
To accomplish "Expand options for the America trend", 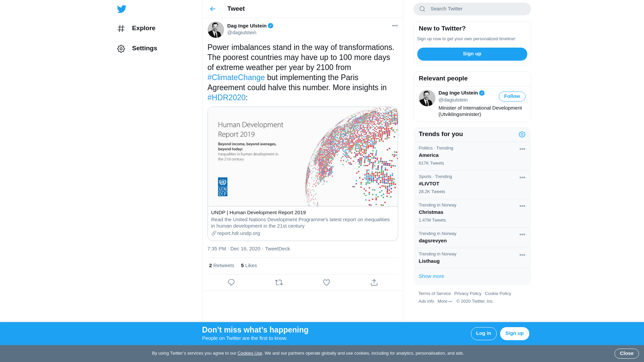I will point(522,149).
